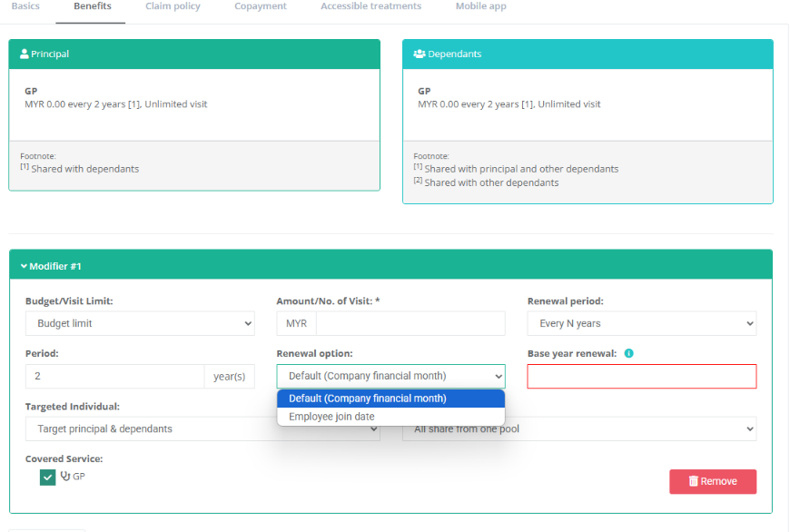Uncheck the GP covered service checkbox
790x532 pixels.
coord(47,478)
